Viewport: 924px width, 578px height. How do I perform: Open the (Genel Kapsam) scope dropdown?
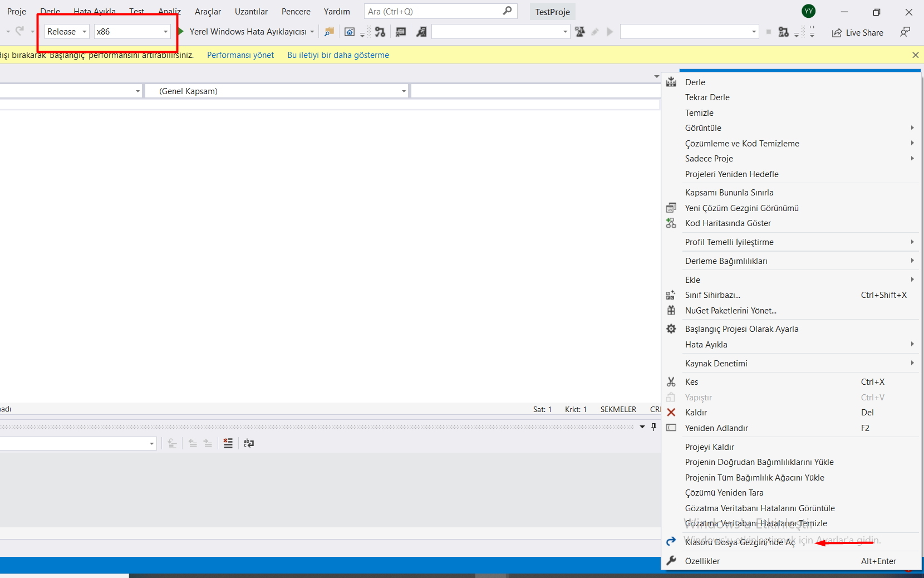(277, 91)
